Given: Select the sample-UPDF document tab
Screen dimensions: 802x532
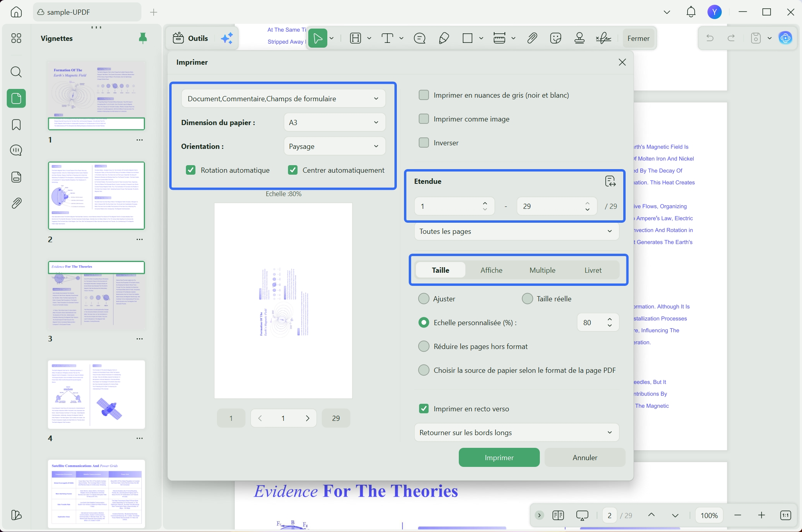Looking at the screenshot, I should click(87, 12).
